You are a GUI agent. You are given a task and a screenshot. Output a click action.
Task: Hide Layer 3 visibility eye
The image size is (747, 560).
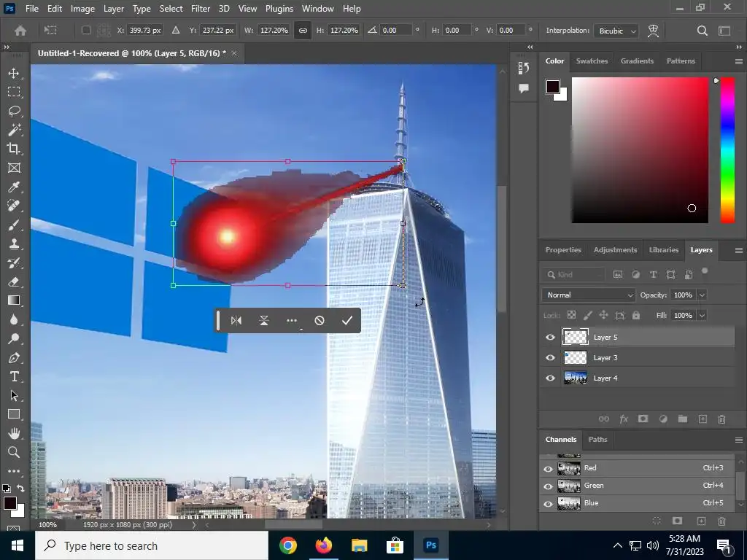tap(550, 357)
